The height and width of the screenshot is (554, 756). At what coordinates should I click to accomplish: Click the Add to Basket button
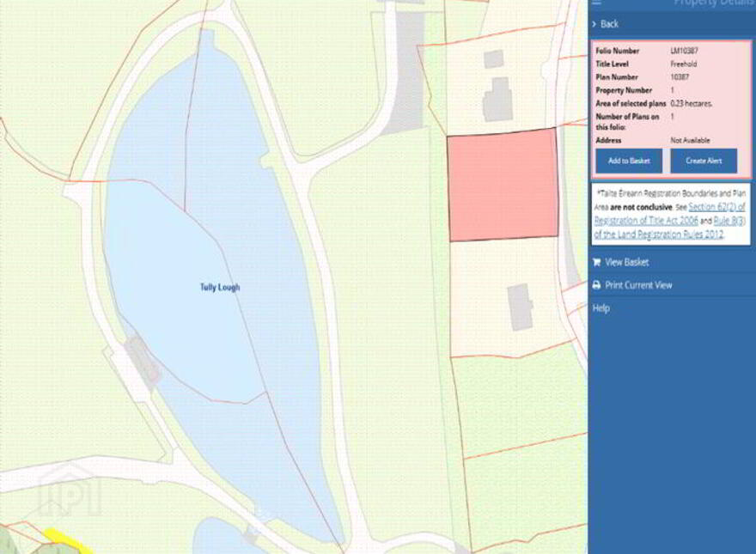click(629, 161)
